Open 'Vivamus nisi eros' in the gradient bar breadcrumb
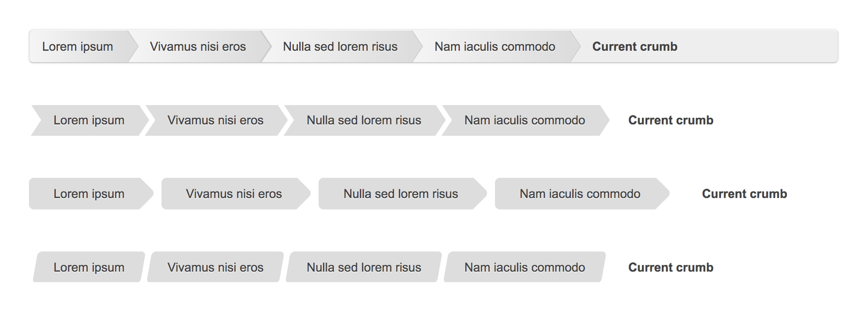Viewport: 868px width, 311px height. pos(198,47)
